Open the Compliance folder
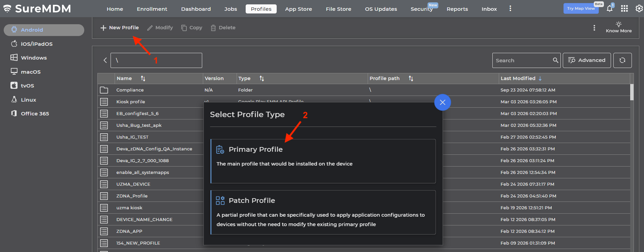Viewport: 644px width, 252px height. pyautogui.click(x=130, y=90)
